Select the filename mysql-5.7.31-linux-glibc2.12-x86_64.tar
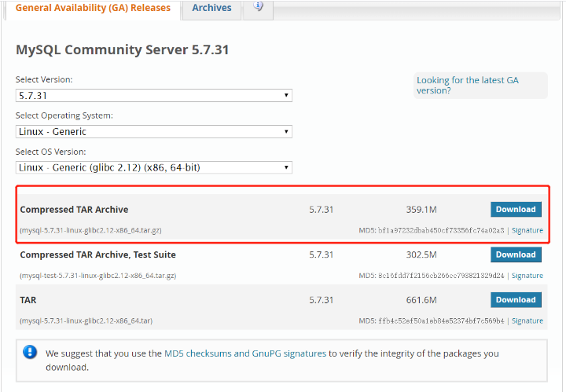This screenshot has height=392, width=566. click(x=86, y=321)
